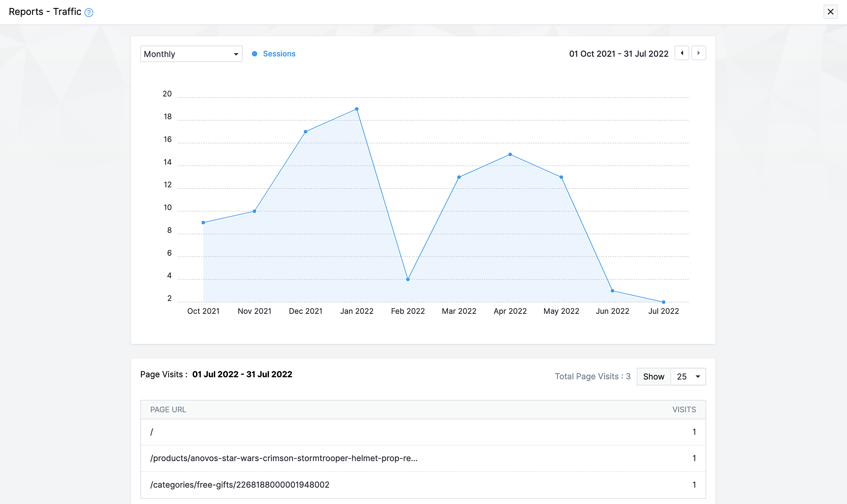The height and width of the screenshot is (504, 847).
Task: Click the PAGE URL column header
Action: click(168, 410)
